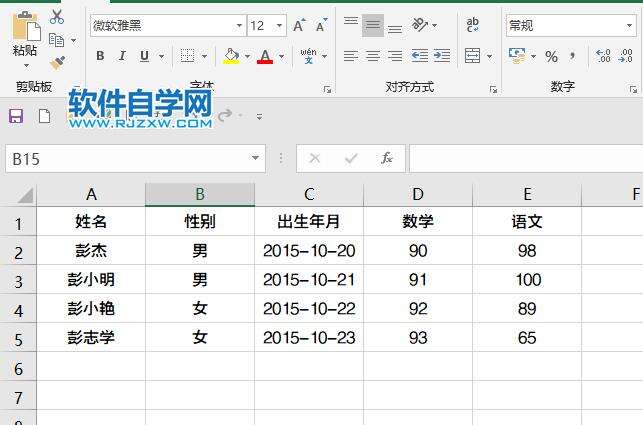Image resolution: width=643 pixels, height=425 pixels.
Task: Click the Name Box showing B15
Action: pyautogui.click(x=135, y=159)
